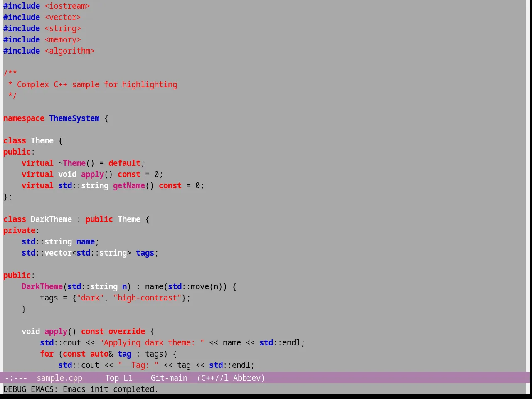
Task: Click the '~Theme' destructor name
Action: pyautogui.click(x=72, y=163)
